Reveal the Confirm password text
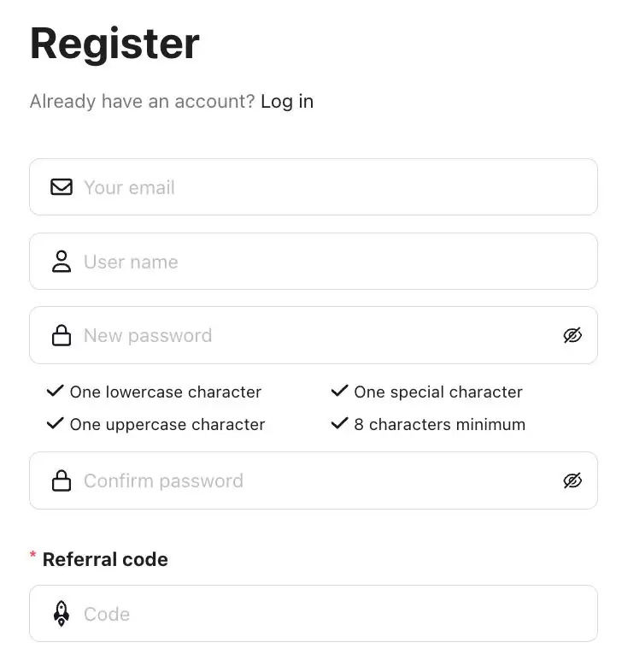 pos(572,480)
